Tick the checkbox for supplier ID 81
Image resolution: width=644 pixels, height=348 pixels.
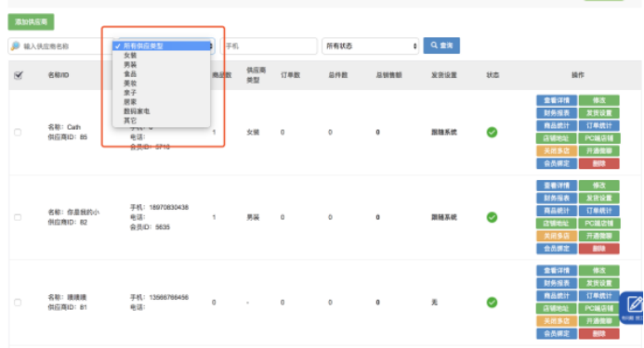coord(18,303)
